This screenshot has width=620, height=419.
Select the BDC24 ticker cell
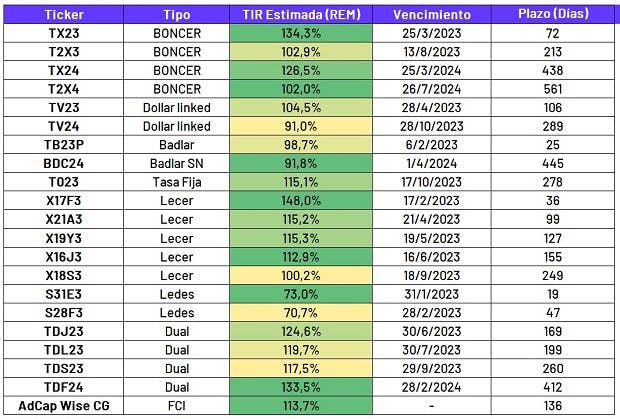coord(62,165)
